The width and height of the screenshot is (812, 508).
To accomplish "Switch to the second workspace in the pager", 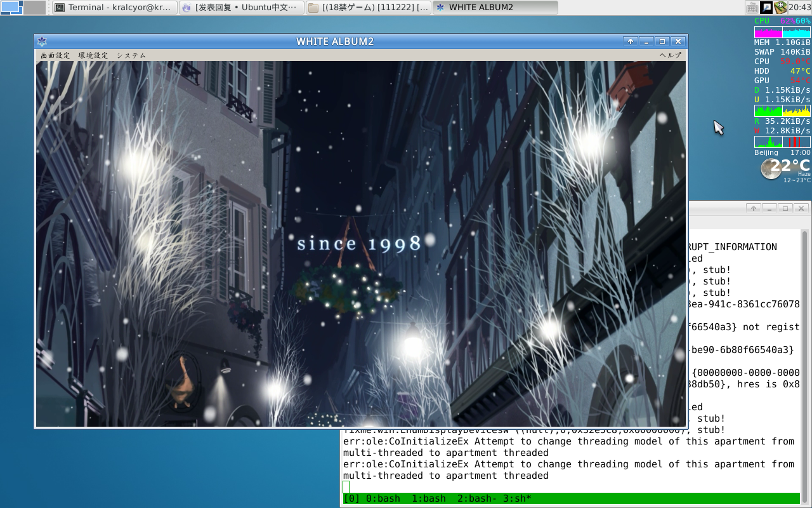I will [x=35, y=8].
